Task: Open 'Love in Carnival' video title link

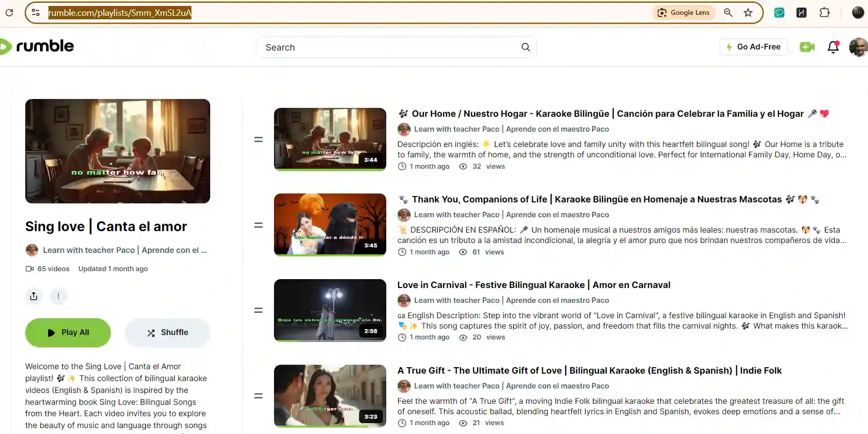Action: [534, 285]
